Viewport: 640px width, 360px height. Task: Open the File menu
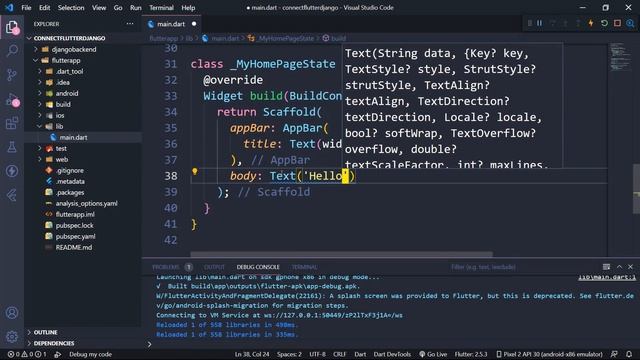click(x=26, y=7)
